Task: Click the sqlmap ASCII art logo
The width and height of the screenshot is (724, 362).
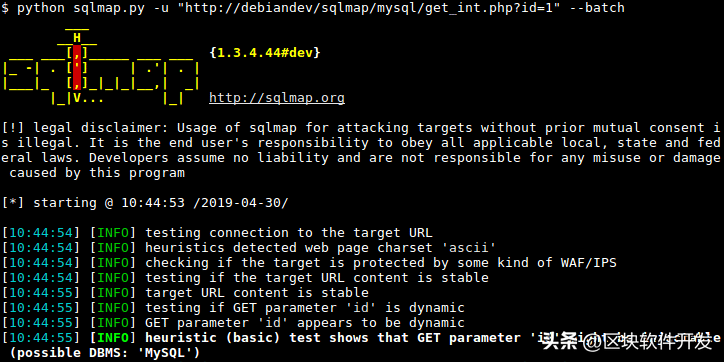Action: [101, 68]
